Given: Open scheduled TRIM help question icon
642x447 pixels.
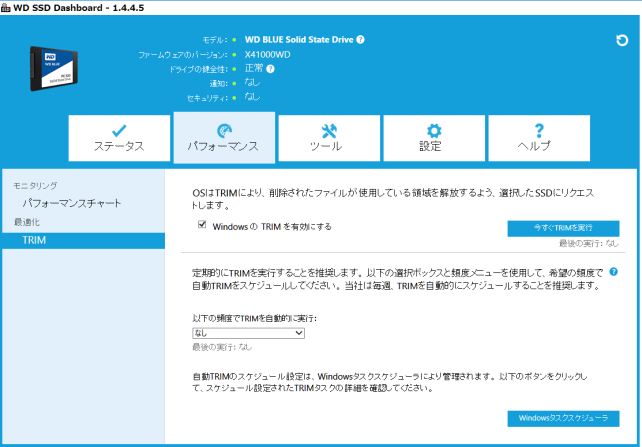Looking at the screenshot, I should [x=613, y=272].
